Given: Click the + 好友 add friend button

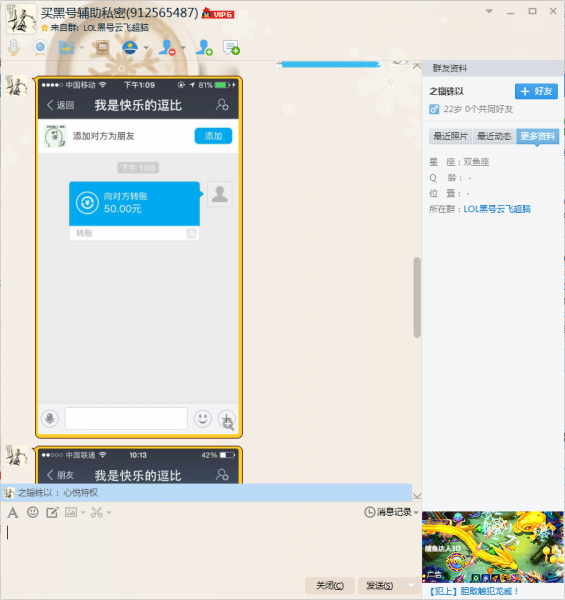Looking at the screenshot, I should pyautogui.click(x=536, y=91).
